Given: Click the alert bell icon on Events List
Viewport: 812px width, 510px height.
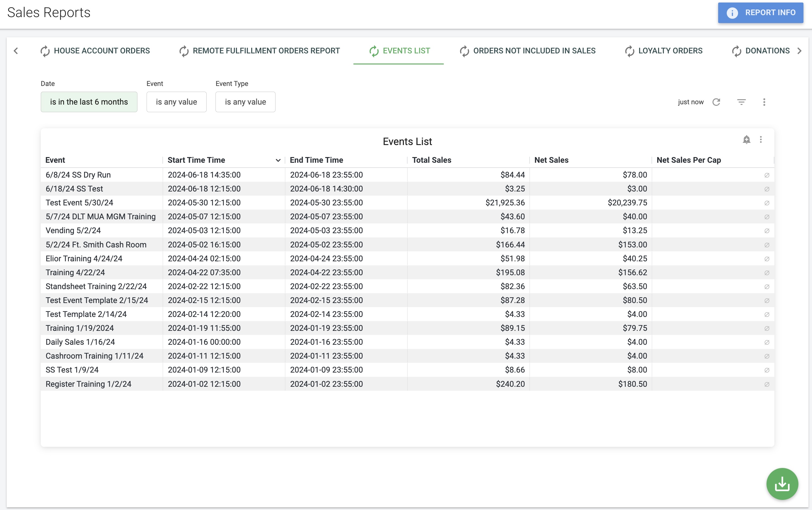Looking at the screenshot, I should tap(747, 140).
